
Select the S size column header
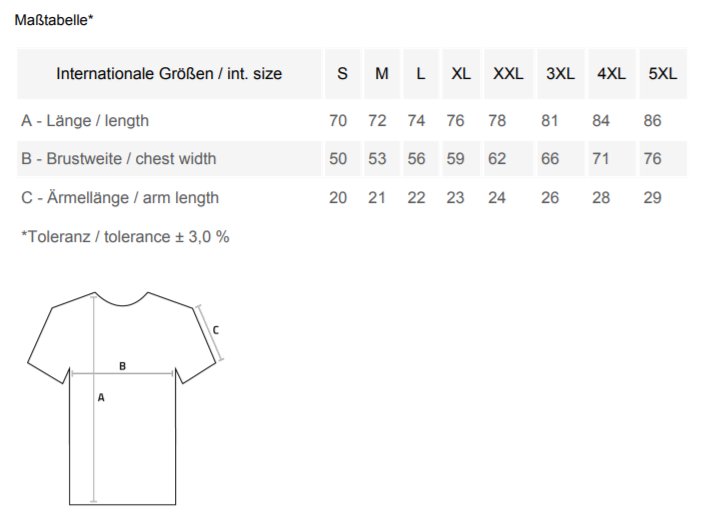pyautogui.click(x=343, y=73)
